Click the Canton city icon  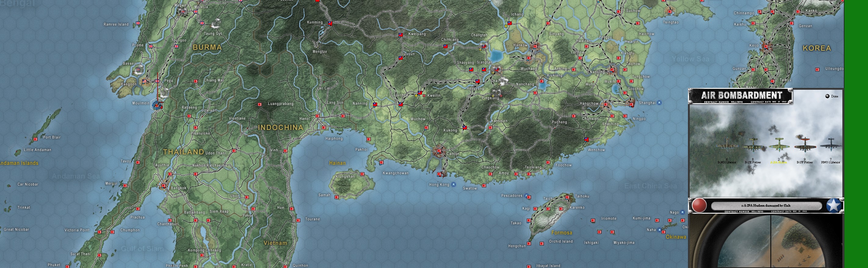click(439, 151)
